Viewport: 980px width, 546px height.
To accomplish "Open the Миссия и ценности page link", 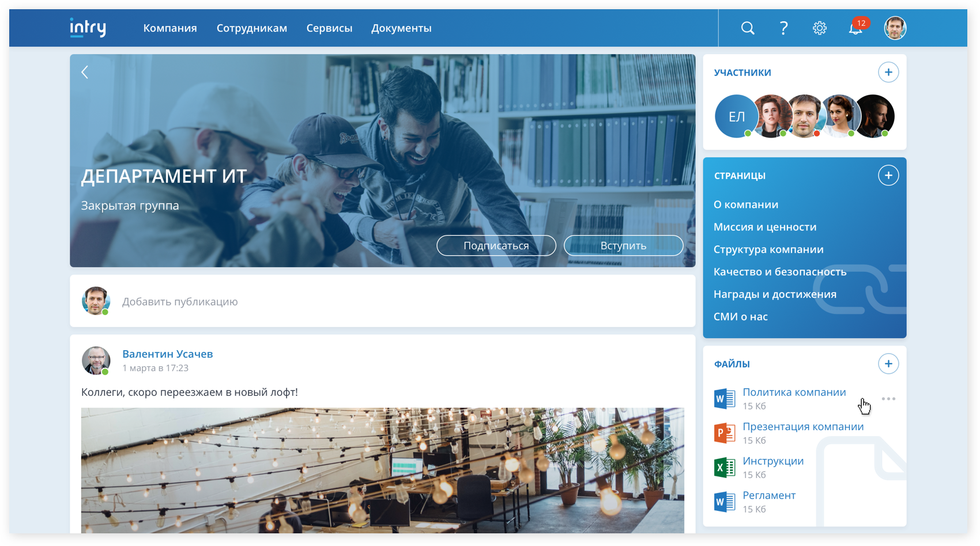I will pyautogui.click(x=765, y=227).
